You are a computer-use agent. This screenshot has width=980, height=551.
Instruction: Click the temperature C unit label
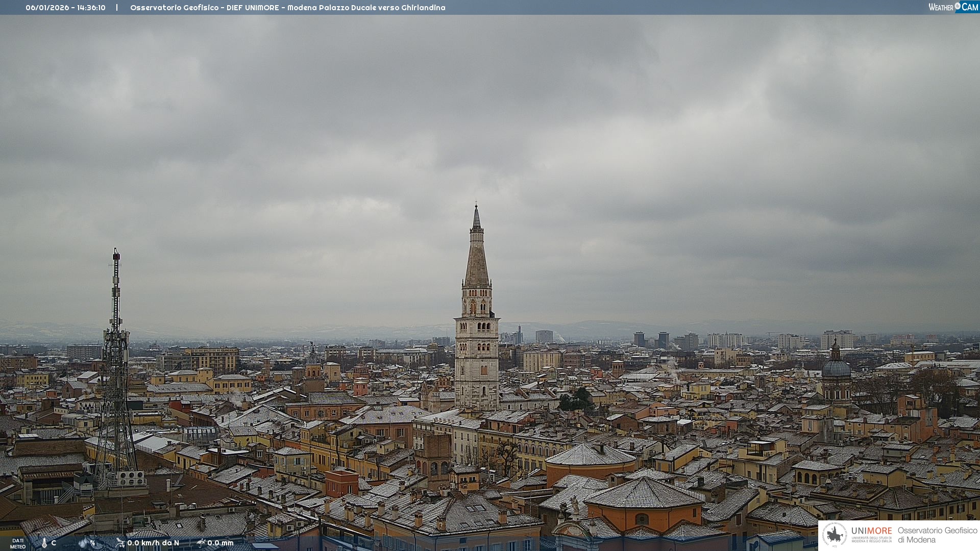pyautogui.click(x=54, y=543)
